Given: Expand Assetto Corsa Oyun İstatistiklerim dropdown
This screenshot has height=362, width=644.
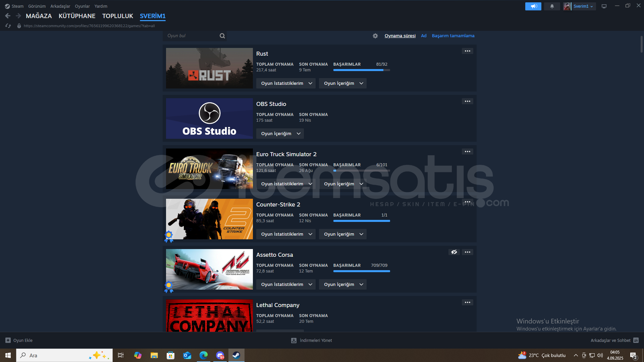Looking at the screenshot, I should [286, 284].
